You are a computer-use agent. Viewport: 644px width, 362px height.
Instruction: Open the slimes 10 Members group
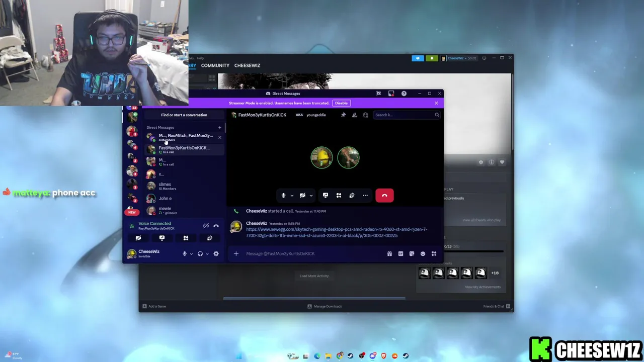click(x=184, y=186)
